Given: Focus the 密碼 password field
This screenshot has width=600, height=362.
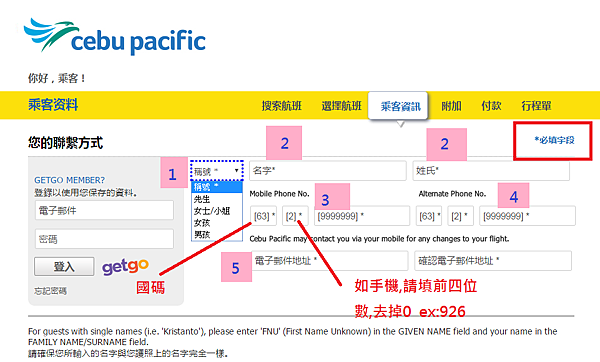Looking at the screenshot, I should (104, 239).
